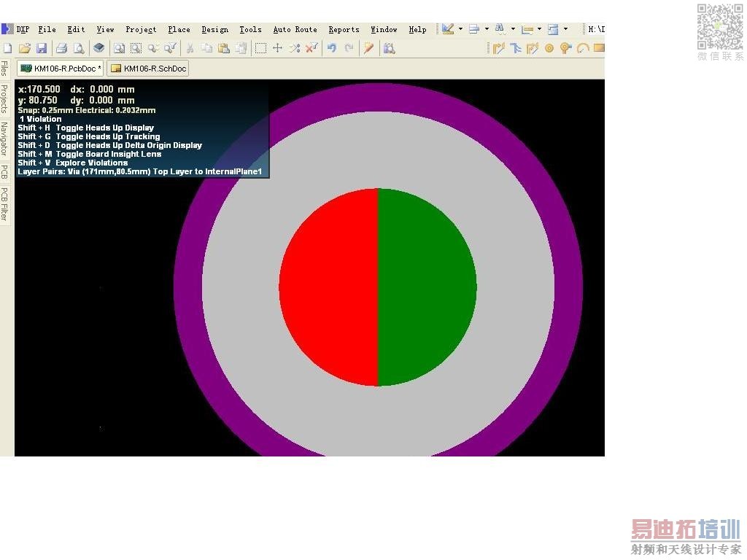Image resolution: width=747 pixels, height=560 pixels.
Task: Switch to KM106-R.SchDoc tab
Action: pyautogui.click(x=148, y=69)
